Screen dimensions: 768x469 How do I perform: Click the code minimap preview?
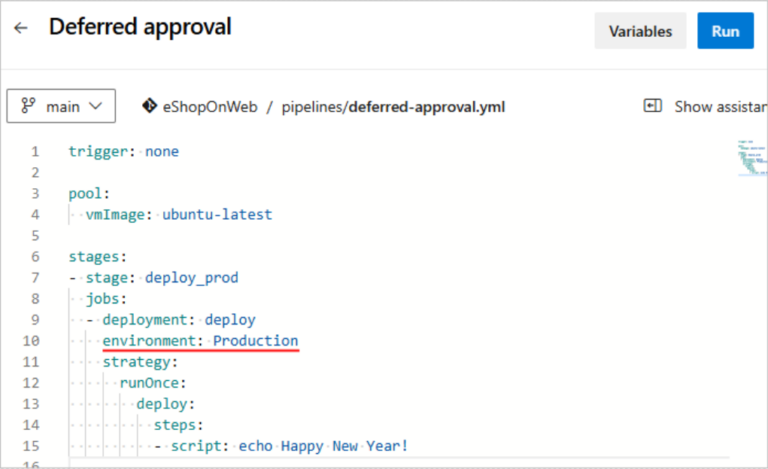[x=752, y=158]
